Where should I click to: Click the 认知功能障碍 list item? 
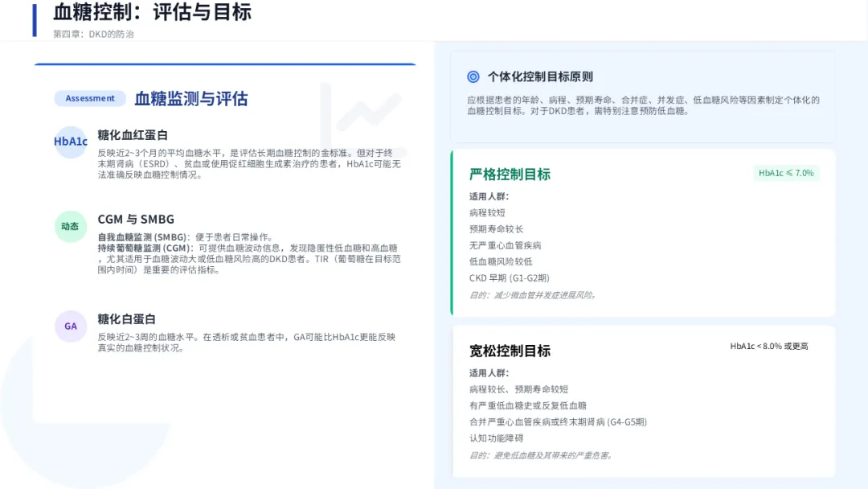(496, 438)
